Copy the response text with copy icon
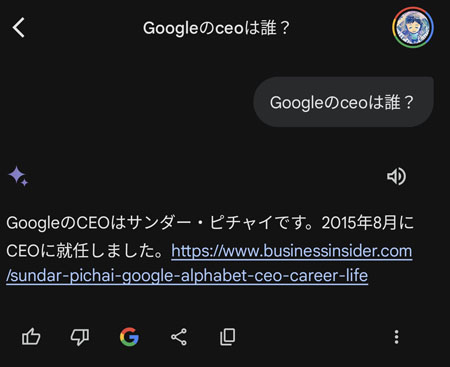450x367 pixels. pyautogui.click(x=228, y=337)
